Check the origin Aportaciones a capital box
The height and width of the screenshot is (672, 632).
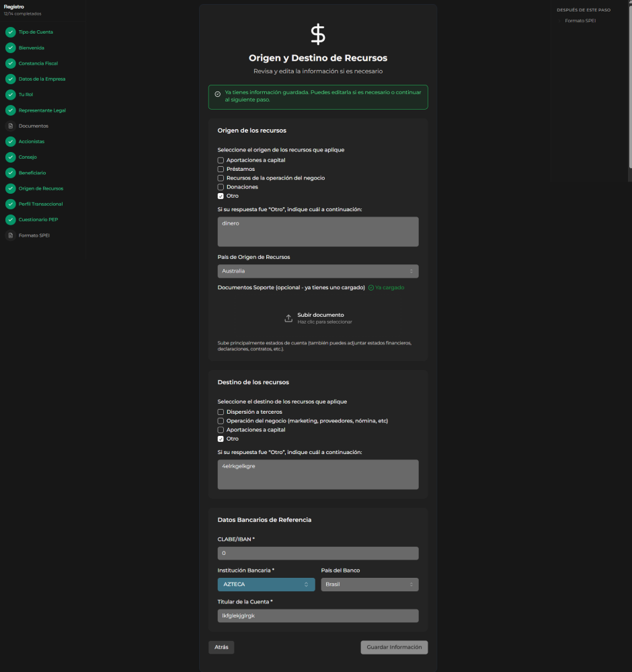221,160
